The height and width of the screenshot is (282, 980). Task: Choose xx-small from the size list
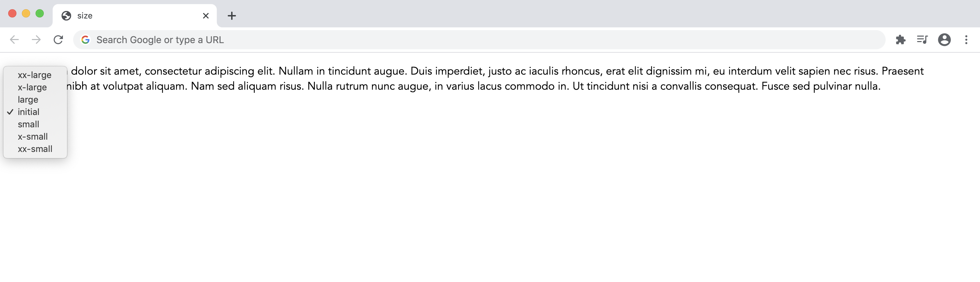pos(35,149)
